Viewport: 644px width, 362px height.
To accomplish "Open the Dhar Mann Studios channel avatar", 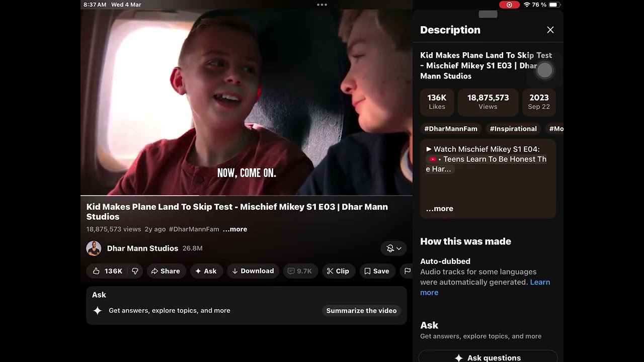I will (94, 248).
